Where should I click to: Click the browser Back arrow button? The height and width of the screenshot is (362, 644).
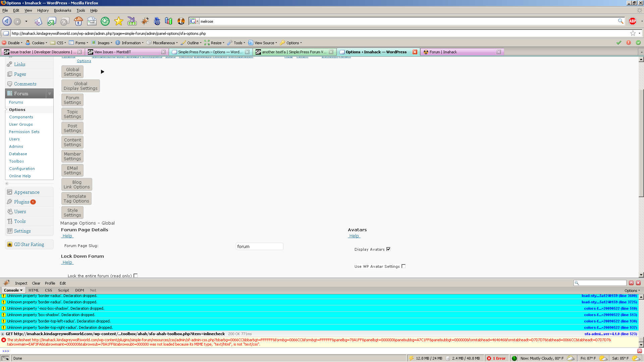pyautogui.click(x=7, y=21)
